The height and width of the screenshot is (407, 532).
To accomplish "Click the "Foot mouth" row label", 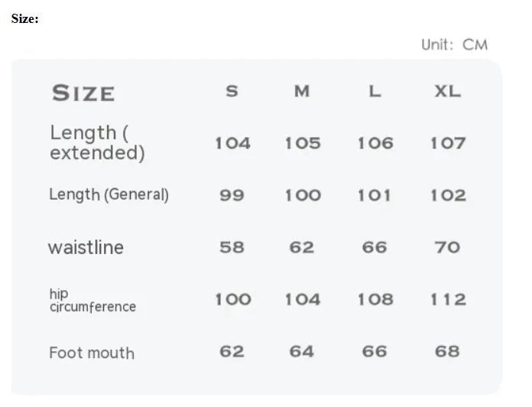I will (92, 353).
